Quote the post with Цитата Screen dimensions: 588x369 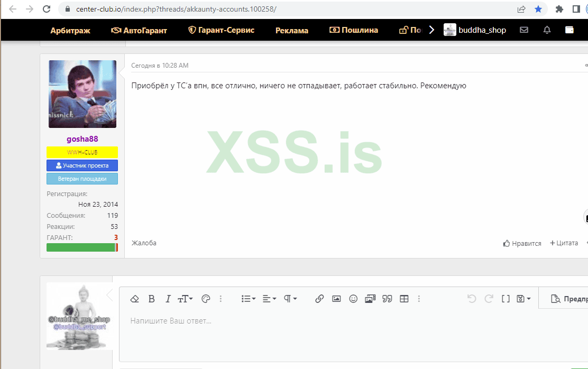tap(564, 243)
